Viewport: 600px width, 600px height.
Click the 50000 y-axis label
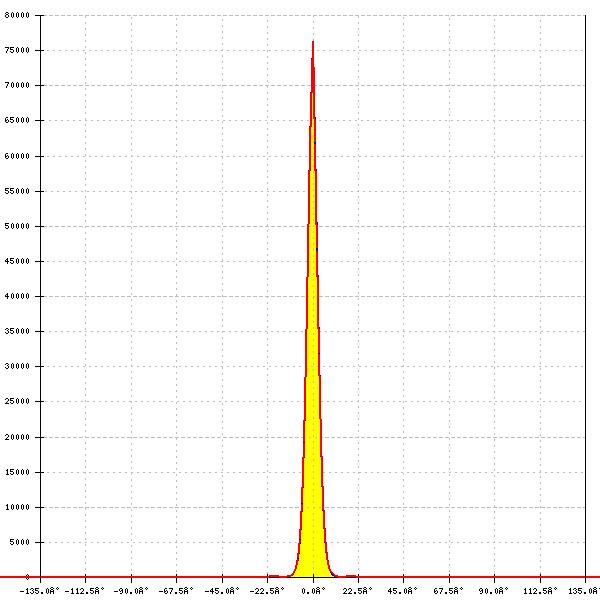17,226
